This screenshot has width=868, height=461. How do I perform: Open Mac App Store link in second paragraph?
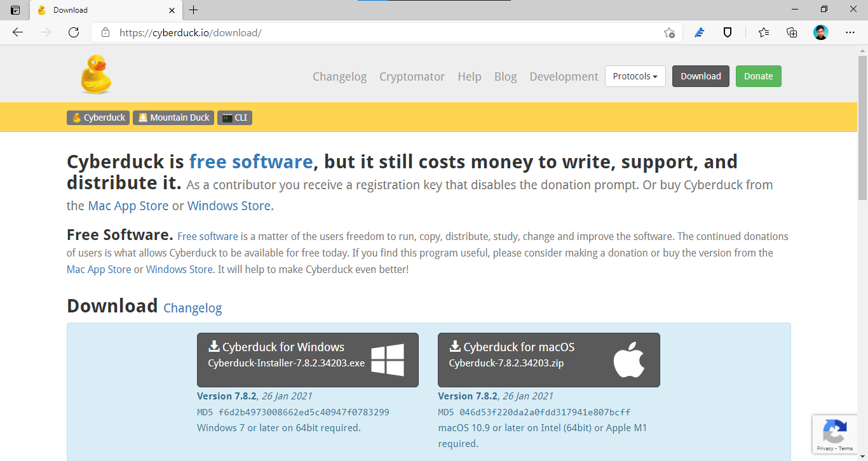coord(98,269)
